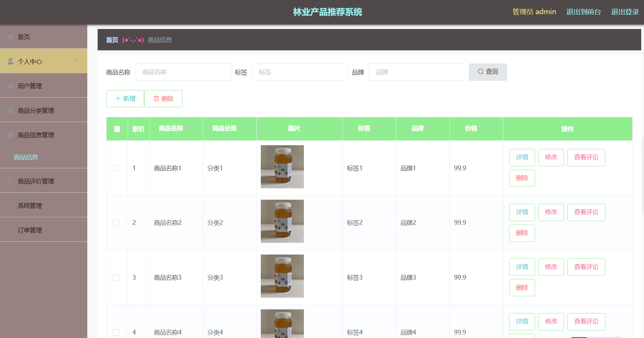Check the checkbox for row 商品名称1
Viewport: 644px width, 338px height.
[116, 168]
